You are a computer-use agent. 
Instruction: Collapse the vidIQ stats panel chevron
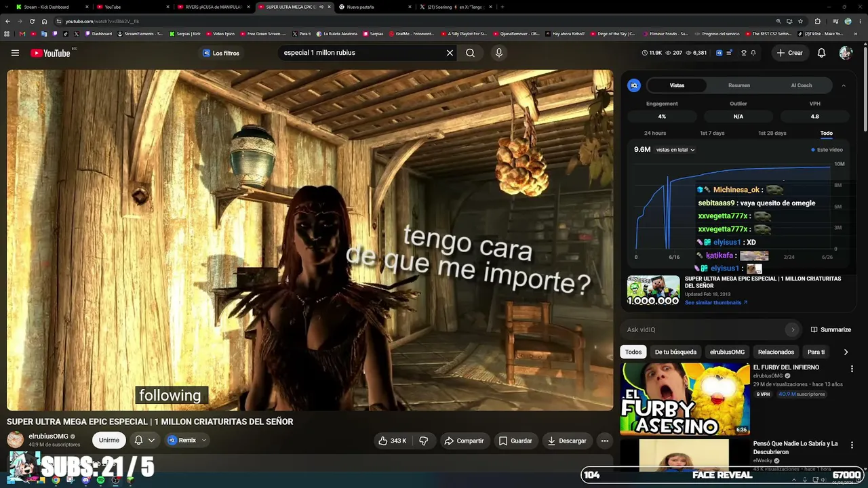844,85
